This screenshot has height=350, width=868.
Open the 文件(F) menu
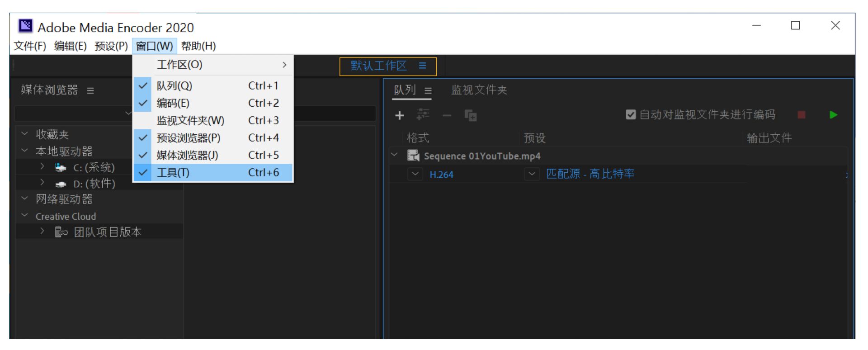(30, 46)
